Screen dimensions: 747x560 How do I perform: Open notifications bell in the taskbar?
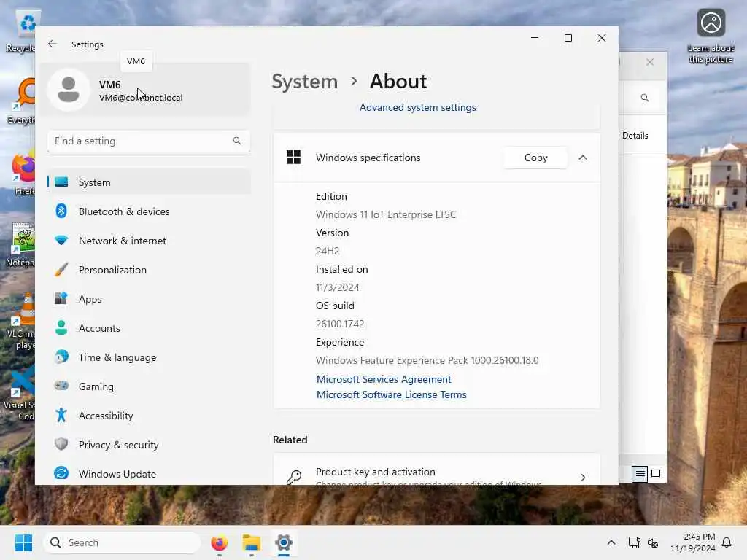click(x=727, y=542)
